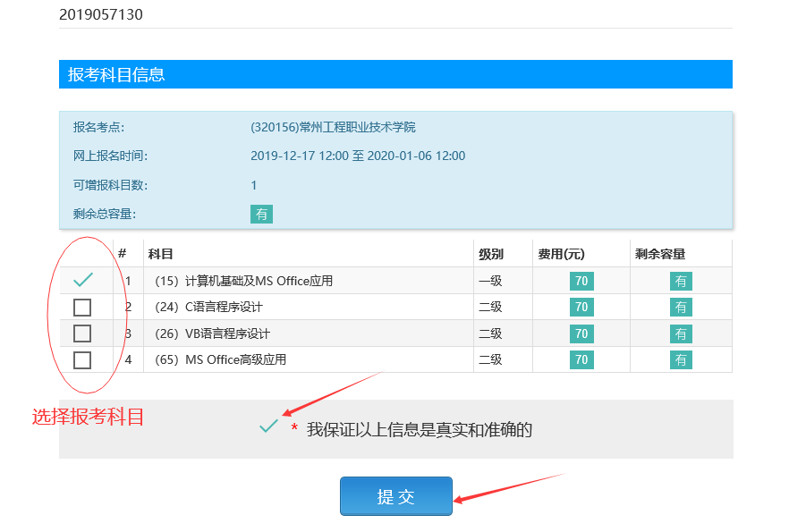Click the 70 fee badge for VB语言程序设计
The width and height of the screenshot is (789, 532).
(x=581, y=334)
